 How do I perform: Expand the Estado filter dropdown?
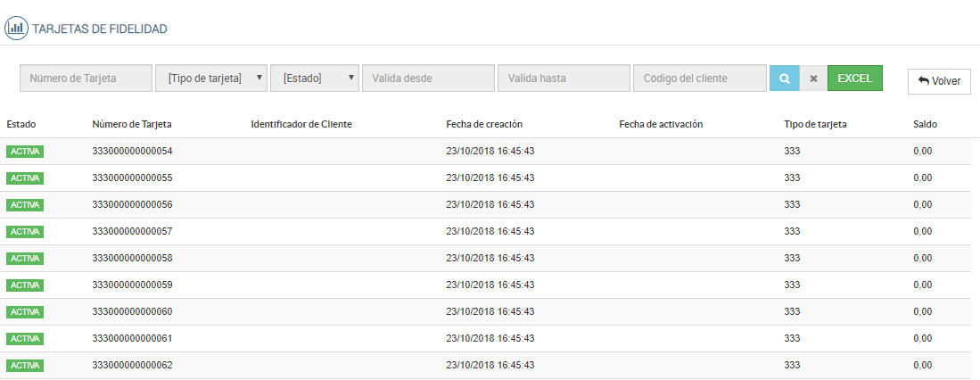(314, 78)
